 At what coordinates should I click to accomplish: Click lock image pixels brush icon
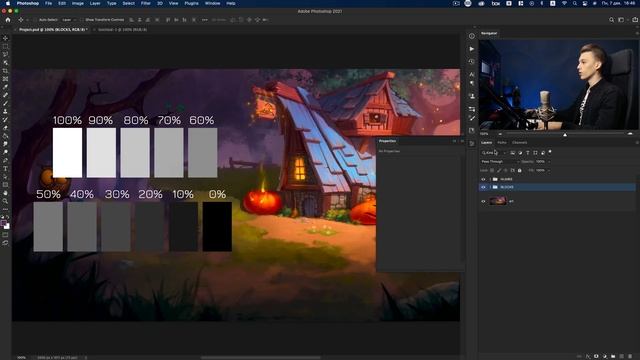pyautogui.click(x=499, y=170)
